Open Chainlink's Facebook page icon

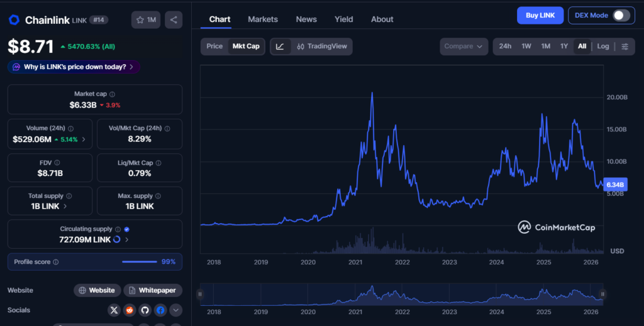160,310
